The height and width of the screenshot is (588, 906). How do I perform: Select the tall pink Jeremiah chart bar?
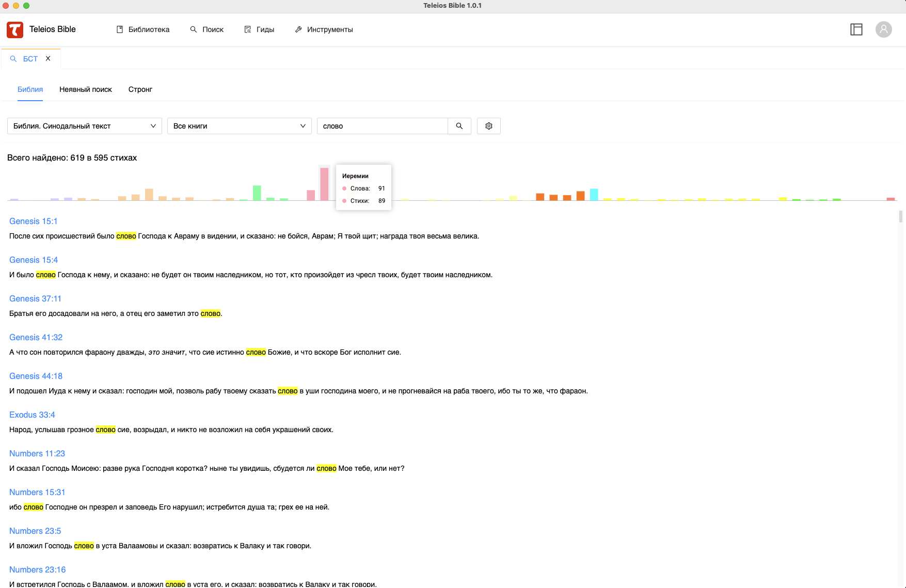[324, 184]
